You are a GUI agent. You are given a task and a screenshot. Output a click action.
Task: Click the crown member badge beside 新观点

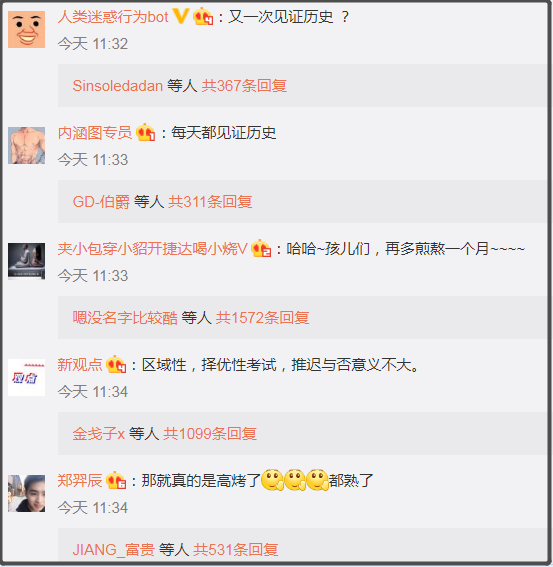point(116,364)
